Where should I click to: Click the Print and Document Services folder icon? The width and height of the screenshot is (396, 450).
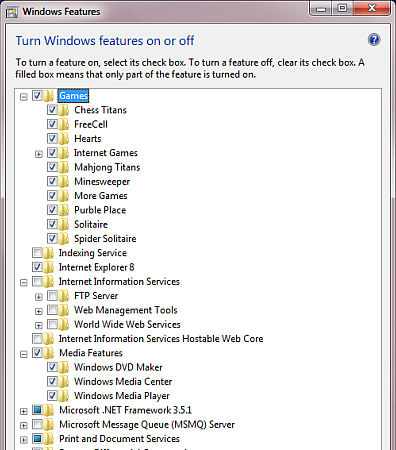[49, 439]
